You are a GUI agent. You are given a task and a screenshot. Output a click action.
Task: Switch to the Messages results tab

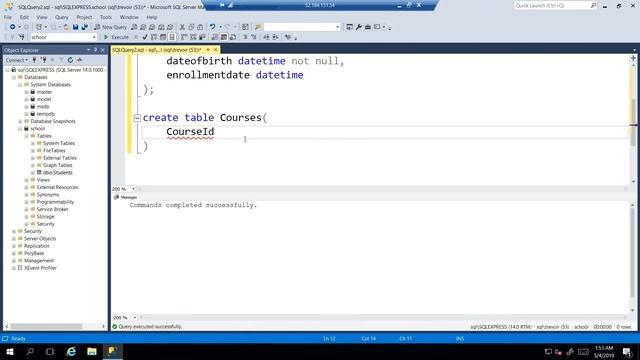tap(126, 197)
